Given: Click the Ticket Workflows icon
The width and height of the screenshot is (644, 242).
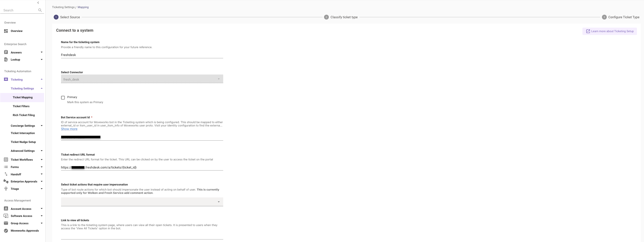Looking at the screenshot, I should pos(6,160).
